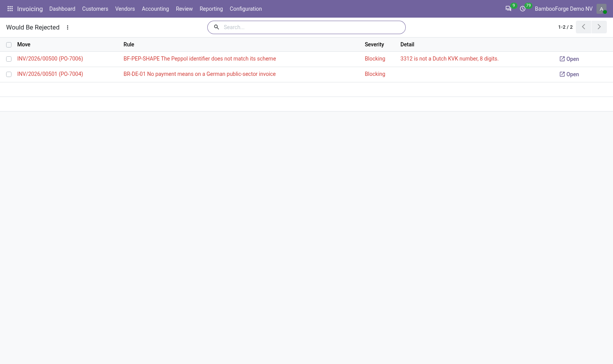Image resolution: width=613 pixels, height=364 pixels.
Task: Open the Customers menu
Action: [95, 8]
